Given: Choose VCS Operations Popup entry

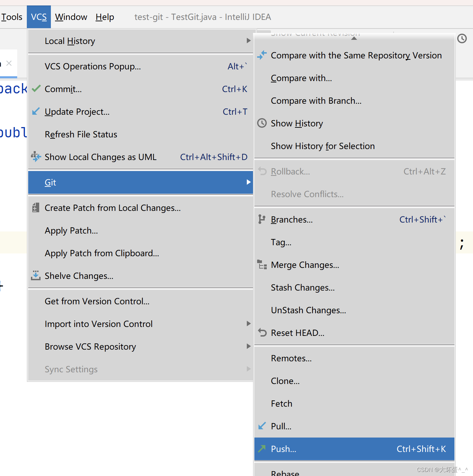Looking at the screenshot, I should coord(140,66).
